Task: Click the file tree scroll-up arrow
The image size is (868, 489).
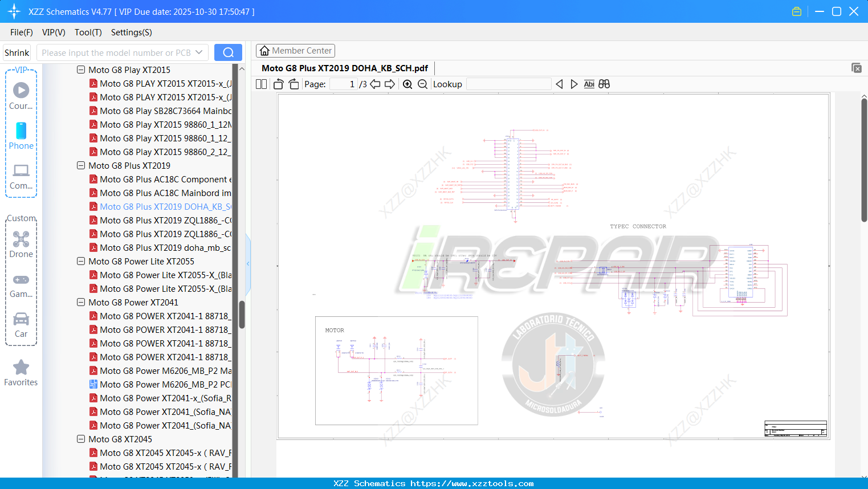Action: click(x=242, y=69)
